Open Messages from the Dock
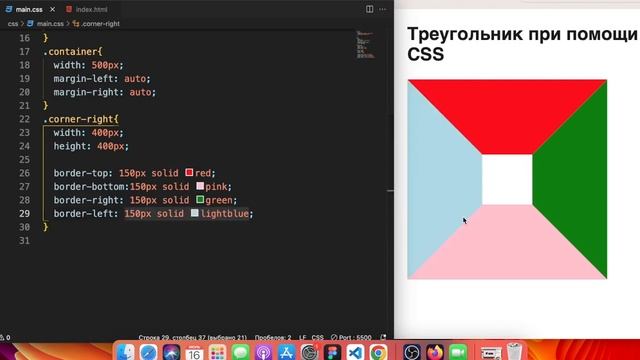This screenshot has height=360, width=640. tap(240, 352)
